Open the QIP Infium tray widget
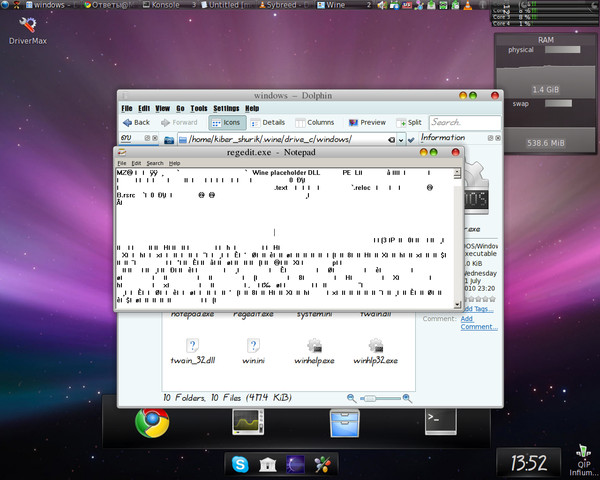This screenshot has height=480, width=600. (583, 461)
